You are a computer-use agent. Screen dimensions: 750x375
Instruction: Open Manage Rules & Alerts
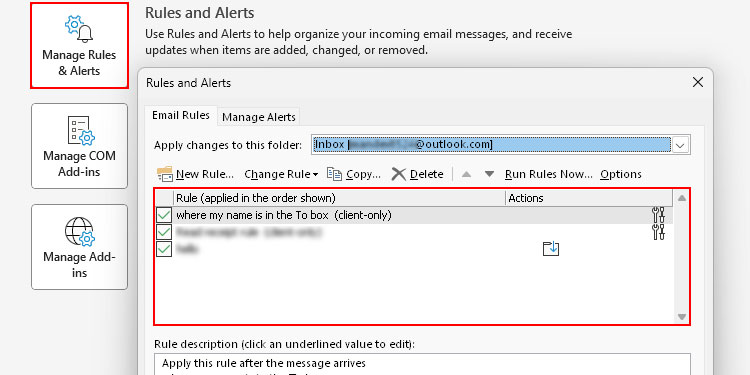(x=79, y=45)
